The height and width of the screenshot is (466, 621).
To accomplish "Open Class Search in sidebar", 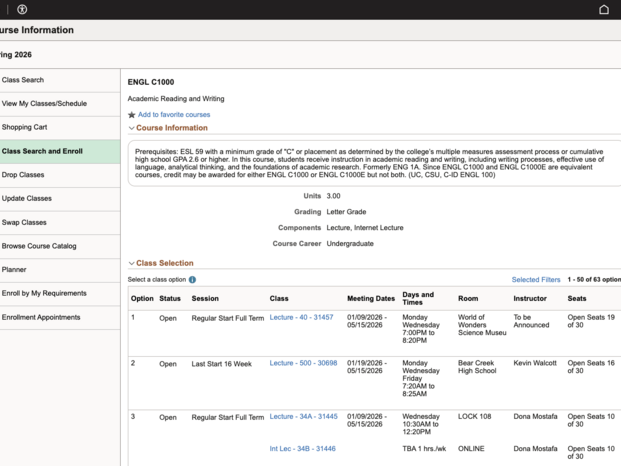I will pos(60,80).
